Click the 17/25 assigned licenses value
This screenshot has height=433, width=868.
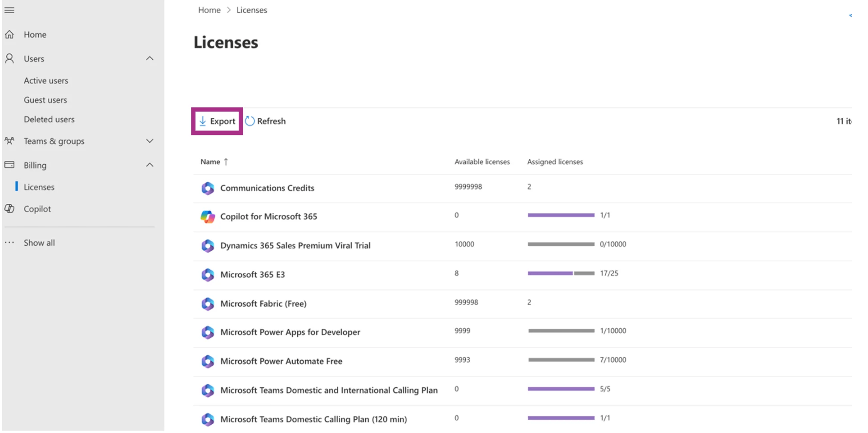609,273
